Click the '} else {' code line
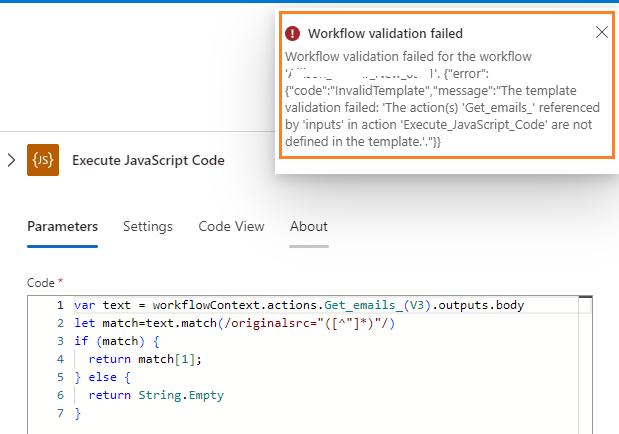619x434 pixels. pos(103,377)
